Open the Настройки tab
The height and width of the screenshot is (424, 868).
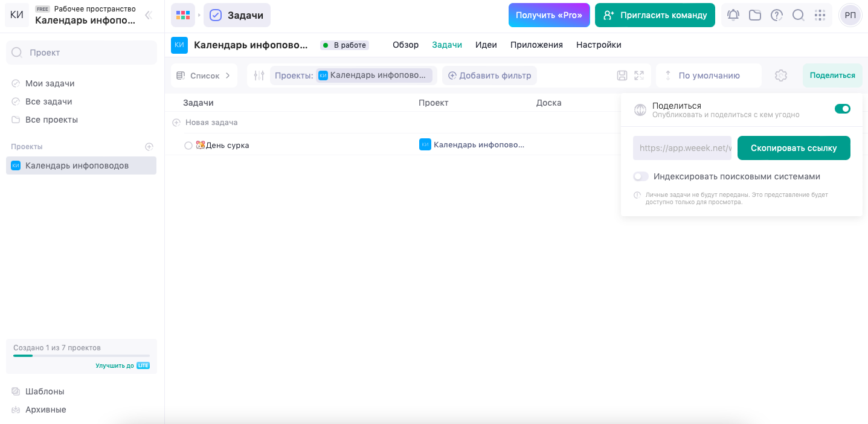599,45
